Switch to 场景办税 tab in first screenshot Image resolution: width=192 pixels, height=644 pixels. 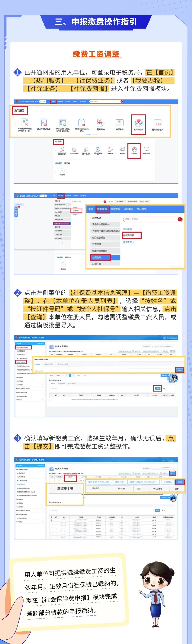[x=67, y=163]
